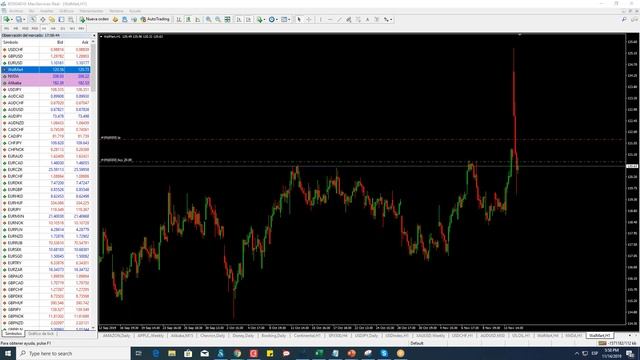The image size is (640, 360).
Task: Open the Mail app from the taskbar
Action: click(204, 353)
